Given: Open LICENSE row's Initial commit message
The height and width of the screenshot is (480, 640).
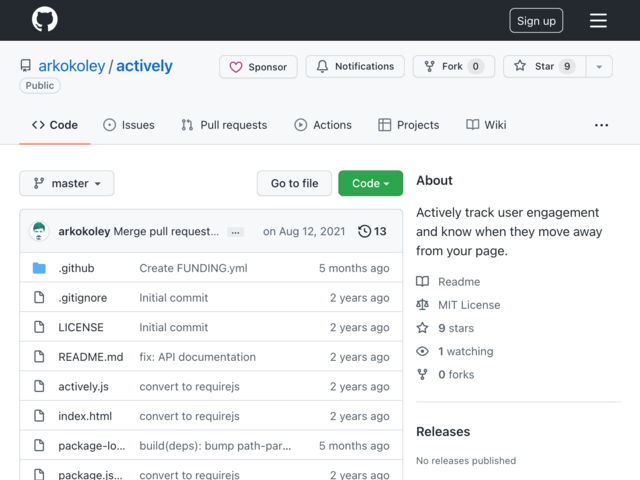Looking at the screenshot, I should [173, 327].
